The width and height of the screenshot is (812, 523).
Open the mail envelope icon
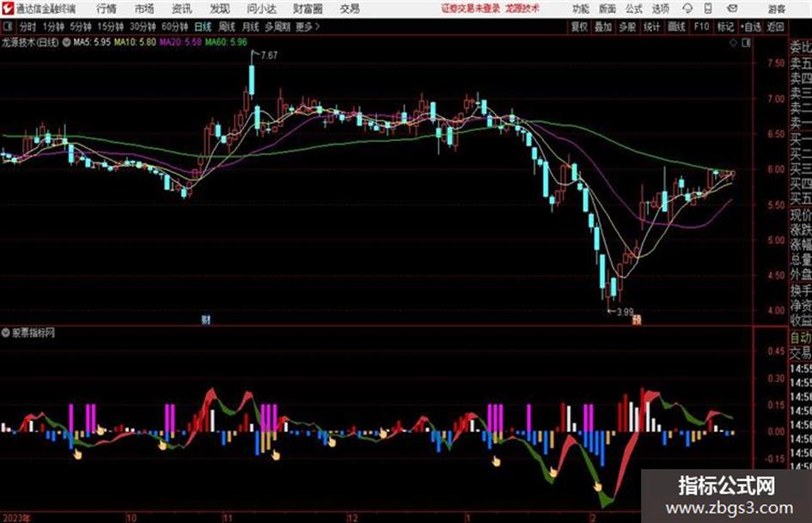pyautogui.click(x=732, y=9)
